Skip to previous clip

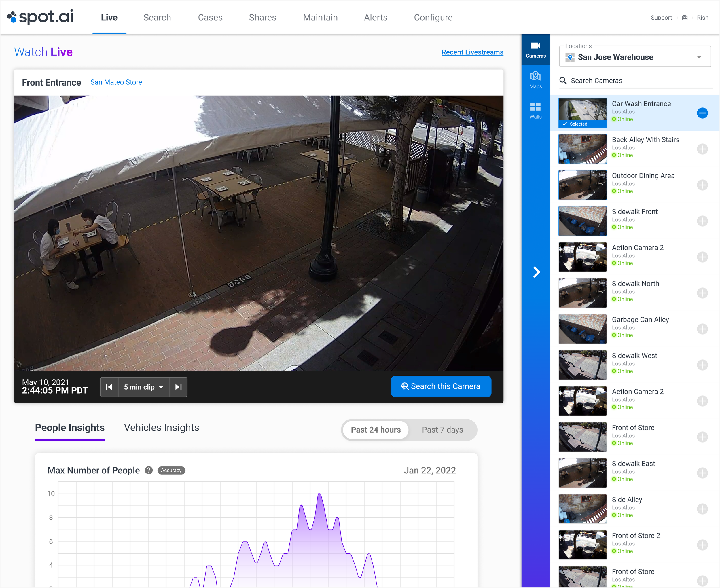(109, 387)
